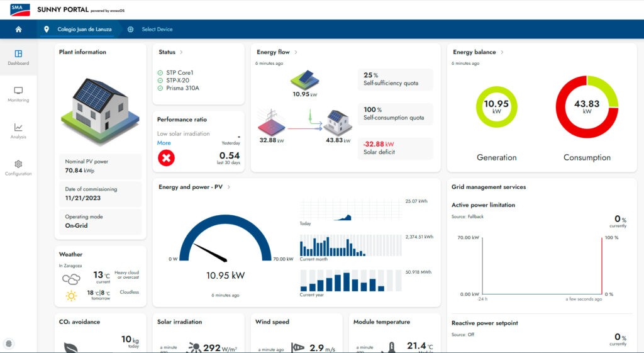644x353 pixels.
Task: Click the 2.9 m/s wind speed value
Action: tap(322, 348)
